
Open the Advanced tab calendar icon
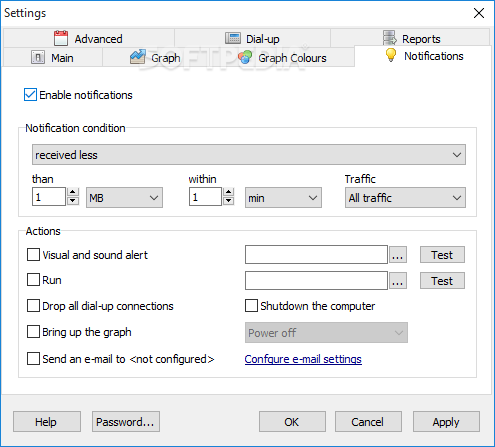coord(61,38)
